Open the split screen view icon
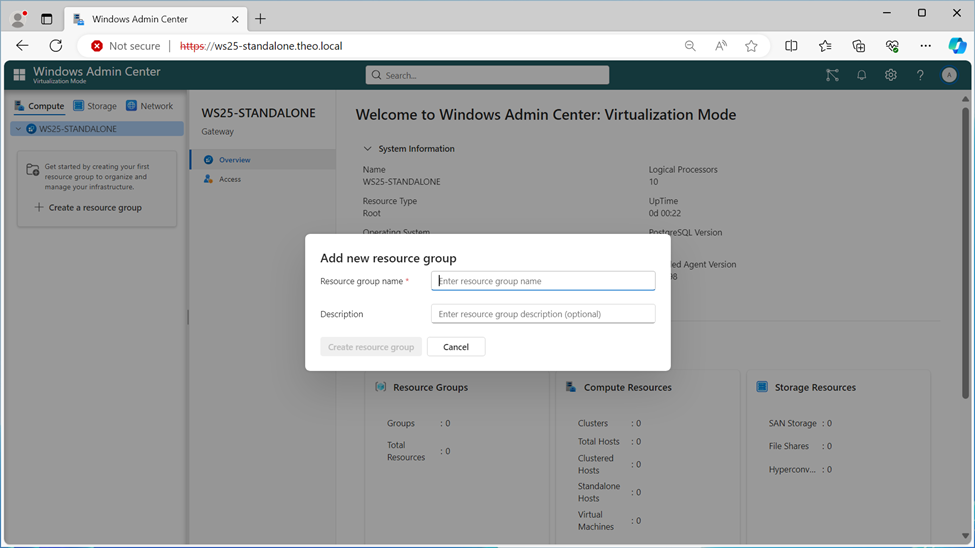The width and height of the screenshot is (975, 548). [x=791, y=46]
